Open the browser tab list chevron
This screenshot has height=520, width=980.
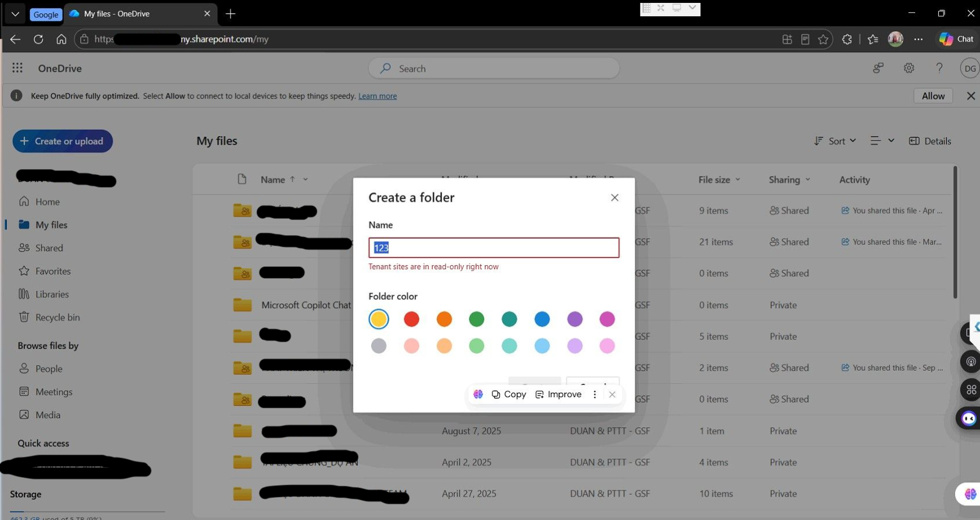(15, 14)
